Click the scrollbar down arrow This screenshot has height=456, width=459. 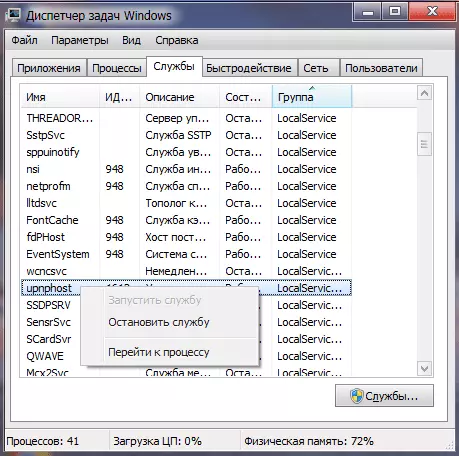click(424, 369)
